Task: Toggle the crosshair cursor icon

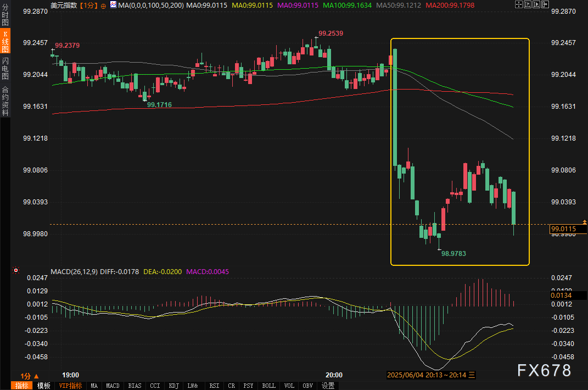Action: point(519,4)
